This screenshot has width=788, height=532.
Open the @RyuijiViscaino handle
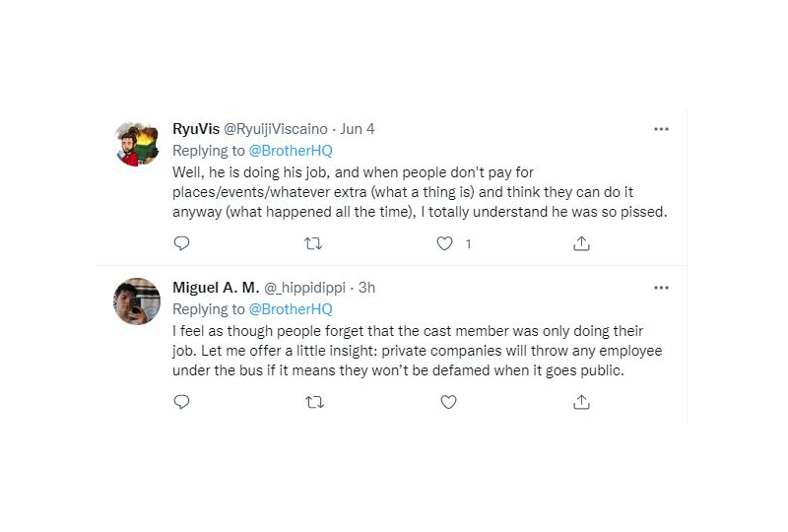click(x=276, y=129)
